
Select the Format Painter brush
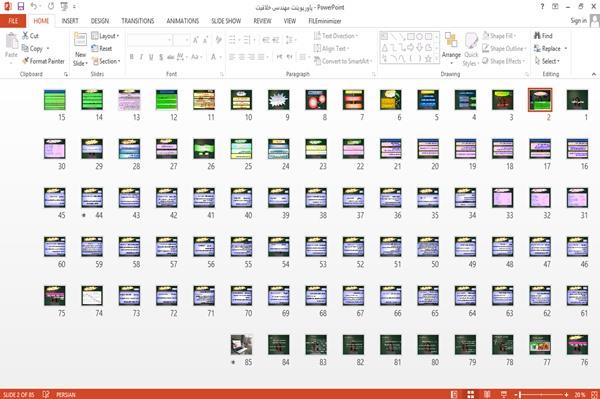[43, 61]
